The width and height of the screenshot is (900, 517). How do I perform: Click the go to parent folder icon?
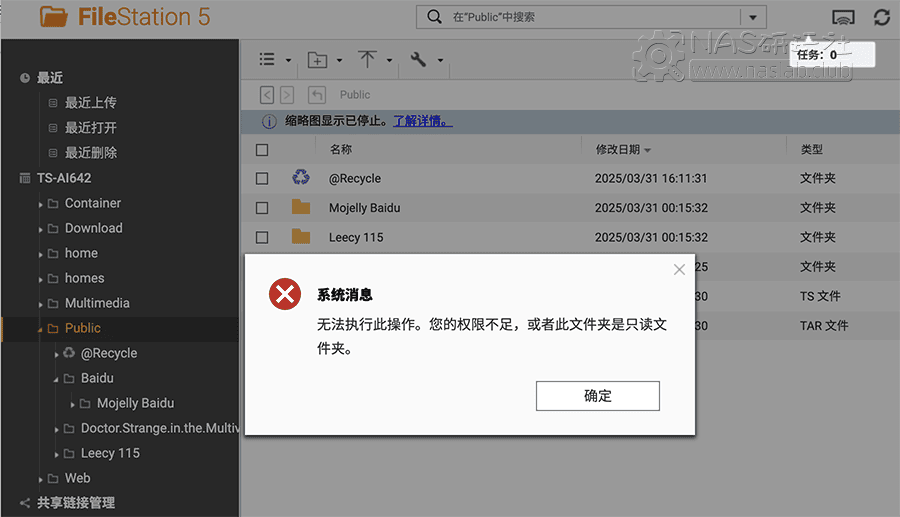(317, 95)
